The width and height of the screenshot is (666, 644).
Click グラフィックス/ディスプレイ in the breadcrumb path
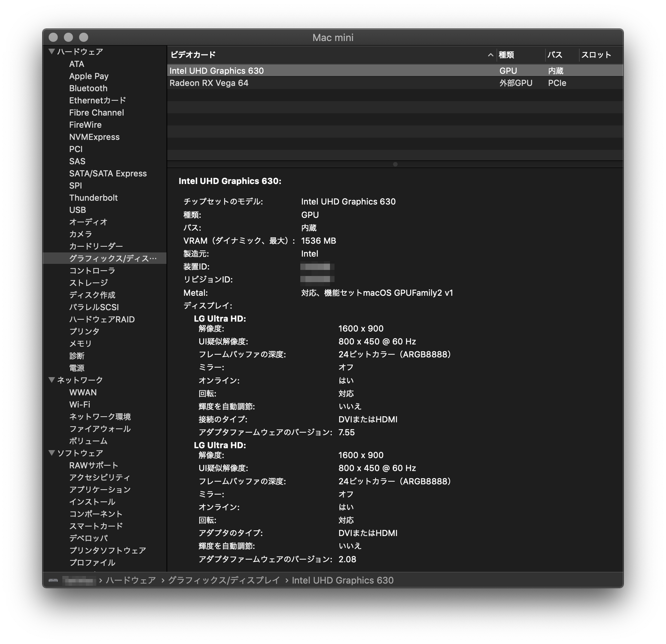point(223,581)
